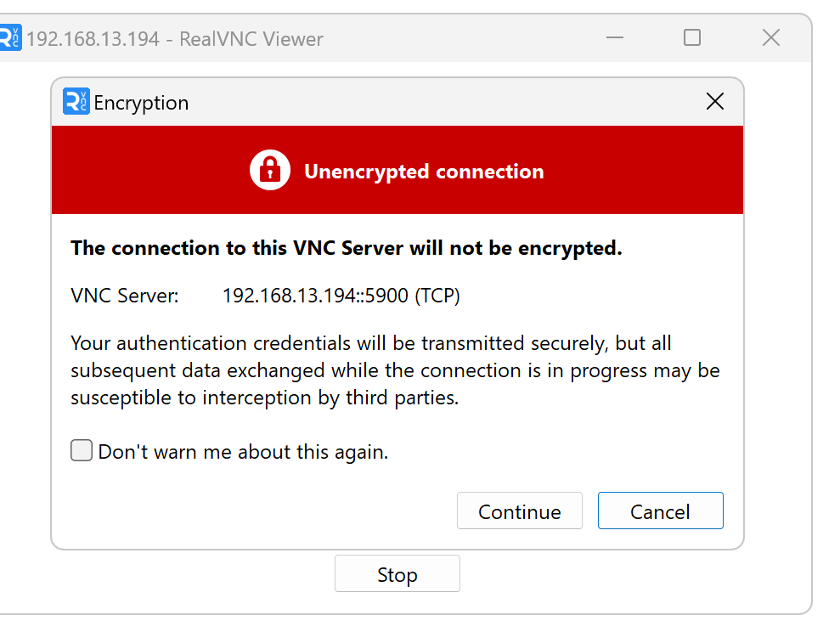This screenshot has width=840, height=632.
Task: Click the "Encryption" dialog title text
Action: 141,103
